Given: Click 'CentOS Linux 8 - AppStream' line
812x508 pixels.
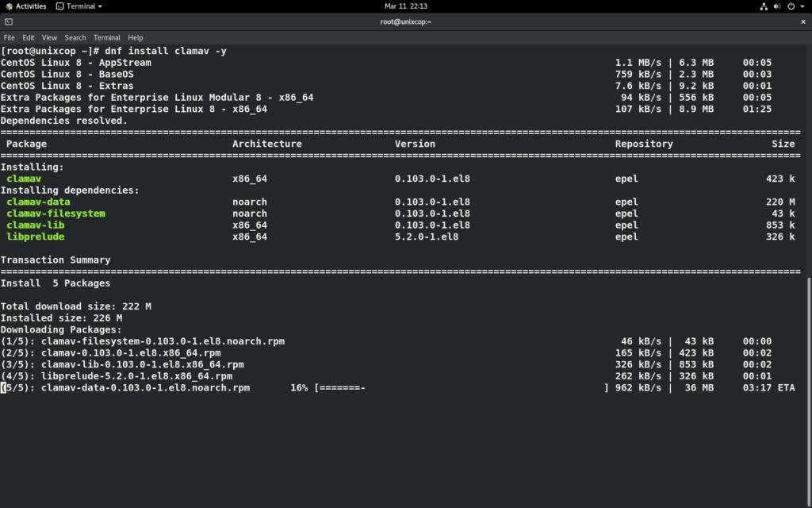Looking at the screenshot, I should (x=75, y=63).
